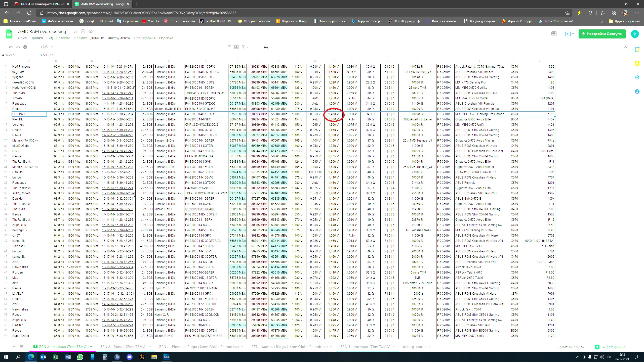Click the add new sheet plus button

click(x=14, y=347)
